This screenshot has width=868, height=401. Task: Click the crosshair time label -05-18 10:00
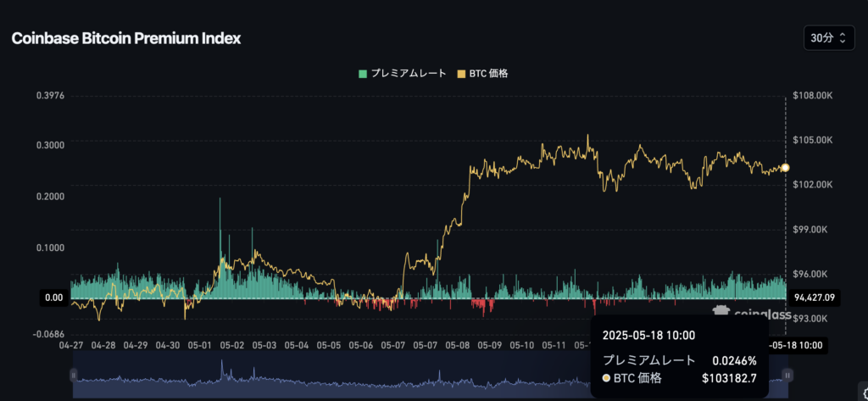coord(797,346)
